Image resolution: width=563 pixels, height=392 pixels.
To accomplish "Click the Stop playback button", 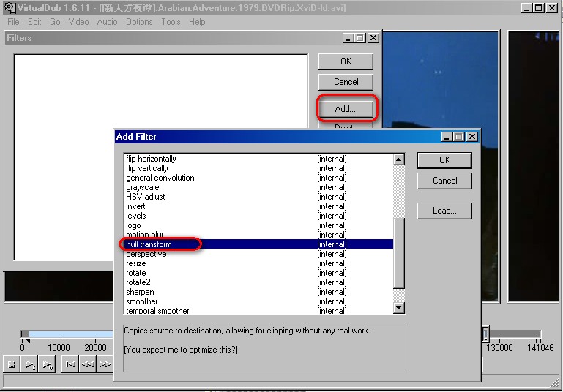I will tap(12, 364).
